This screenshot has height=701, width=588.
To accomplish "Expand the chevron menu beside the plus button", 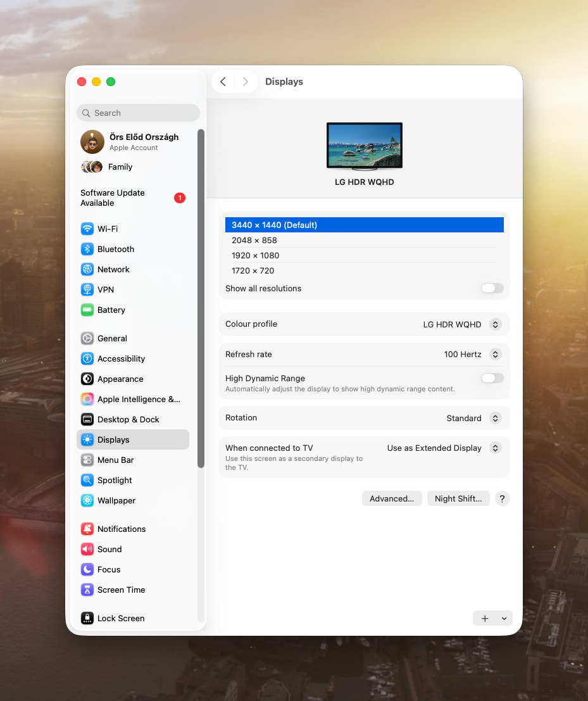I will tap(504, 618).
